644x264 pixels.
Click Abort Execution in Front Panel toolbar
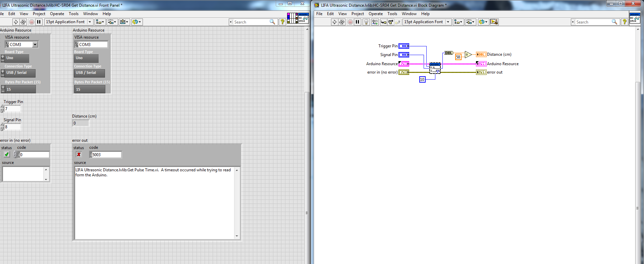tap(32, 22)
